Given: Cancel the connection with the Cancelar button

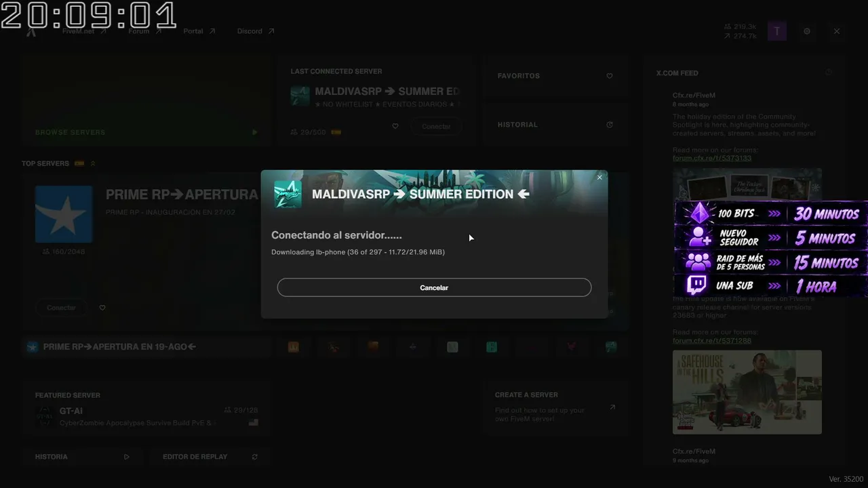Looking at the screenshot, I should pyautogui.click(x=434, y=287).
